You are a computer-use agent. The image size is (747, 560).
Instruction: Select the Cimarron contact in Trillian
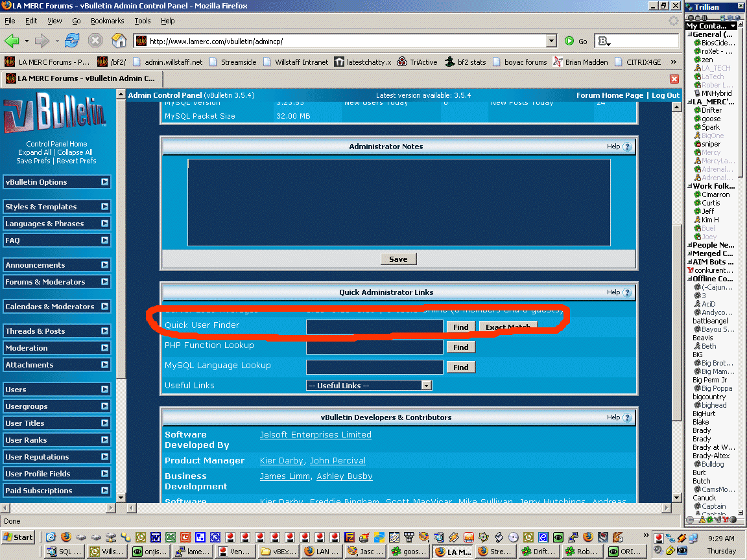pyautogui.click(x=716, y=194)
